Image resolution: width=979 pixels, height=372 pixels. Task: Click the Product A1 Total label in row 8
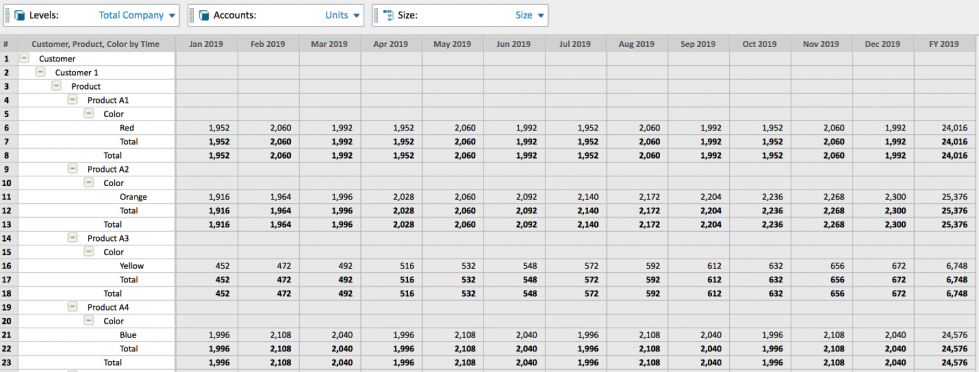click(x=112, y=155)
